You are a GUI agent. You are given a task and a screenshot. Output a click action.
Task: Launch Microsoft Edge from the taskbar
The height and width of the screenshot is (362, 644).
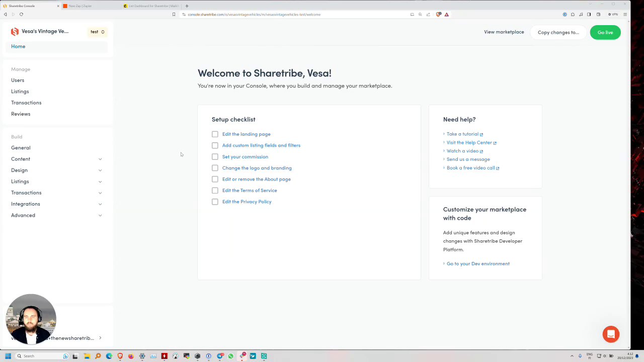(109, 356)
